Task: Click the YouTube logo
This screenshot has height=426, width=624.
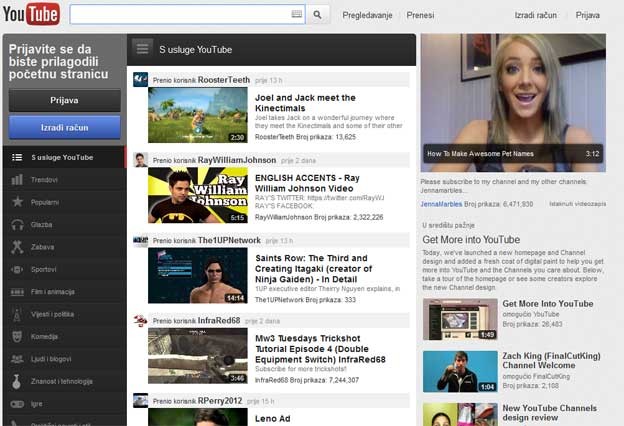Action: click(31, 15)
